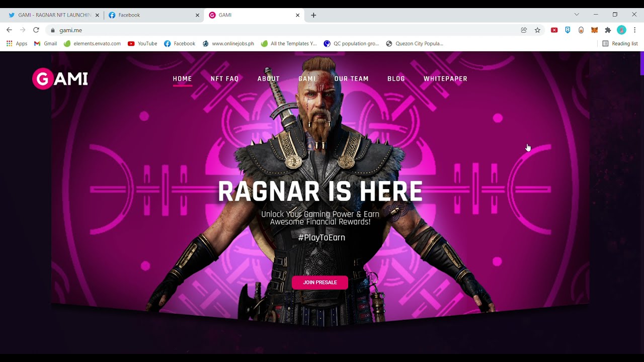Bookmark this page with the star icon
The image size is (644, 362).
(537, 30)
